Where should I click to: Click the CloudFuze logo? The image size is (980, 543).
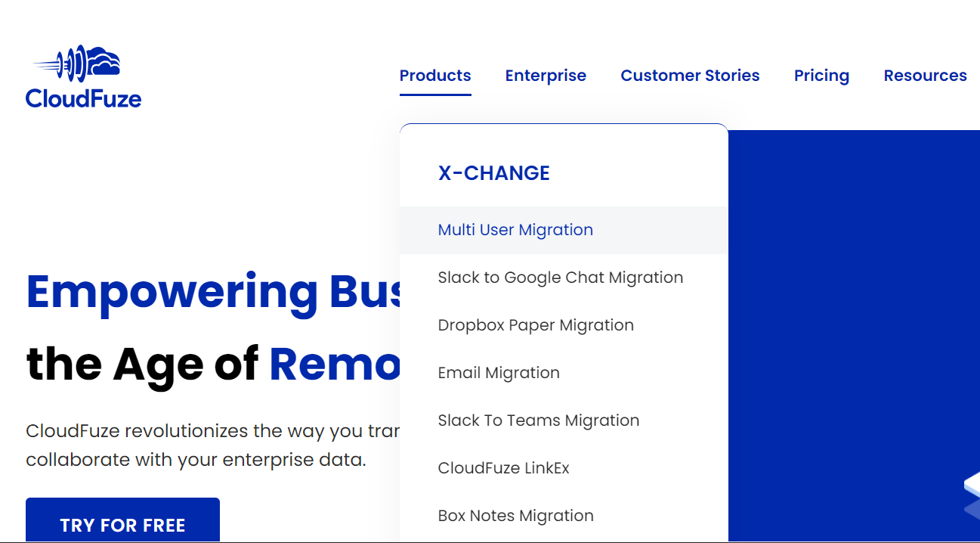point(83,76)
